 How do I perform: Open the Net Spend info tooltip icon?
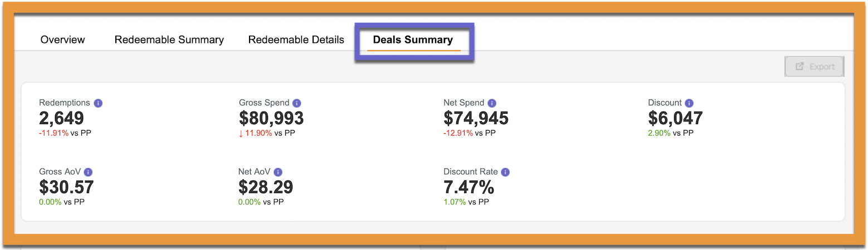click(492, 103)
